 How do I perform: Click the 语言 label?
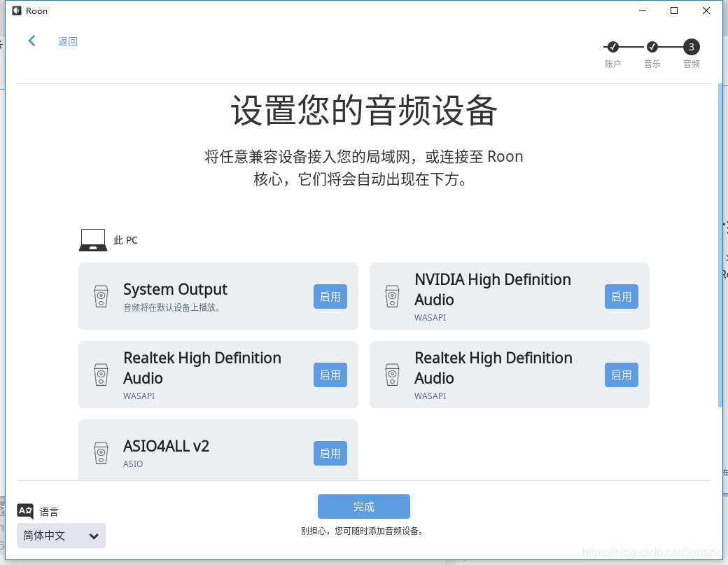point(49,512)
